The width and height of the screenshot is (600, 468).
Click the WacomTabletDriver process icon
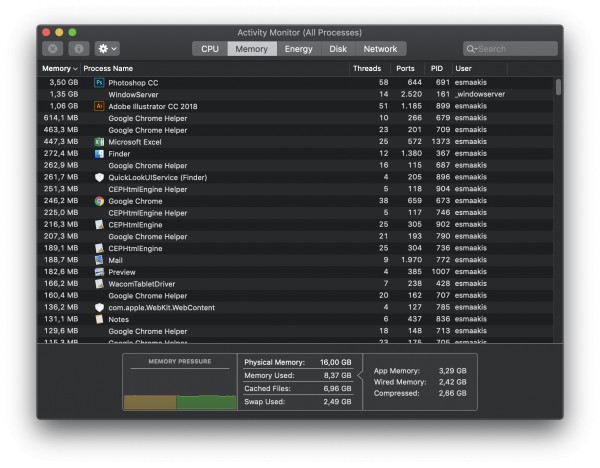[99, 284]
